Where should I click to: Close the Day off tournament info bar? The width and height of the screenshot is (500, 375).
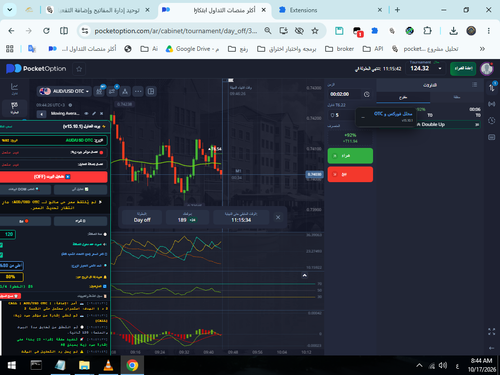[x=278, y=217]
